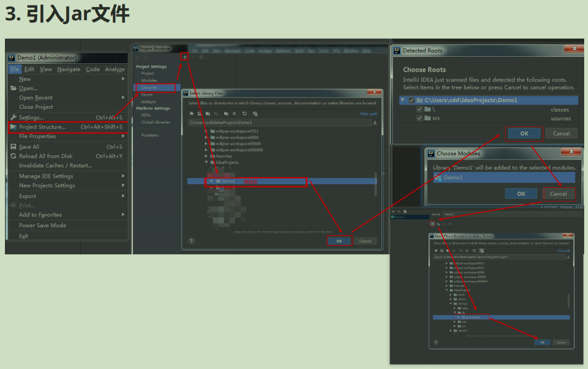
Task: Expand the highlighted Demo1 folder in Select Library Files
Action: pyautogui.click(x=212, y=181)
